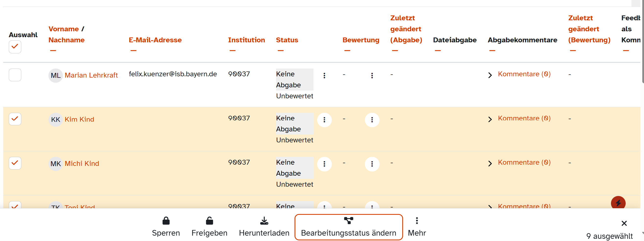Open status actions menu for Kim Kind
This screenshot has width=644, height=241.
324,120
